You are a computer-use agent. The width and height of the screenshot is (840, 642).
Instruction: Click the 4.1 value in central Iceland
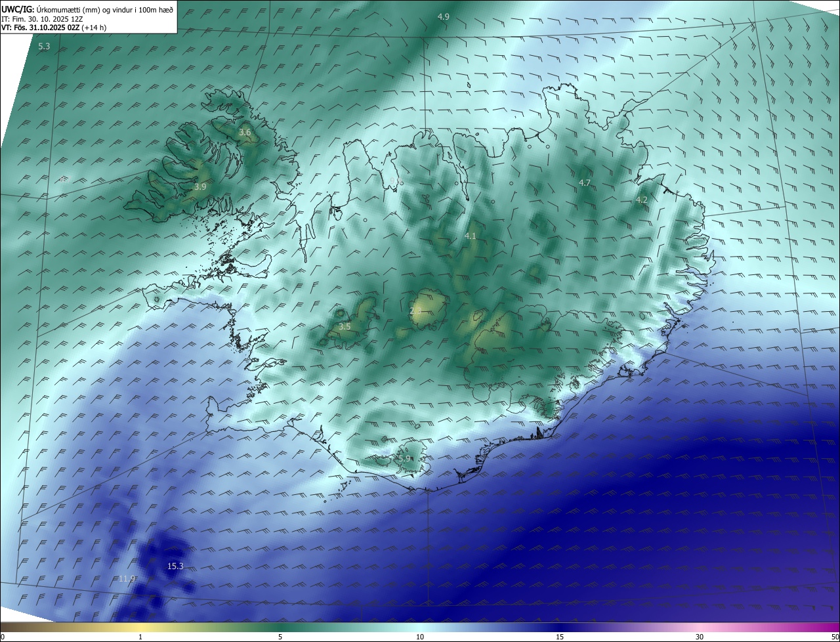[471, 236]
